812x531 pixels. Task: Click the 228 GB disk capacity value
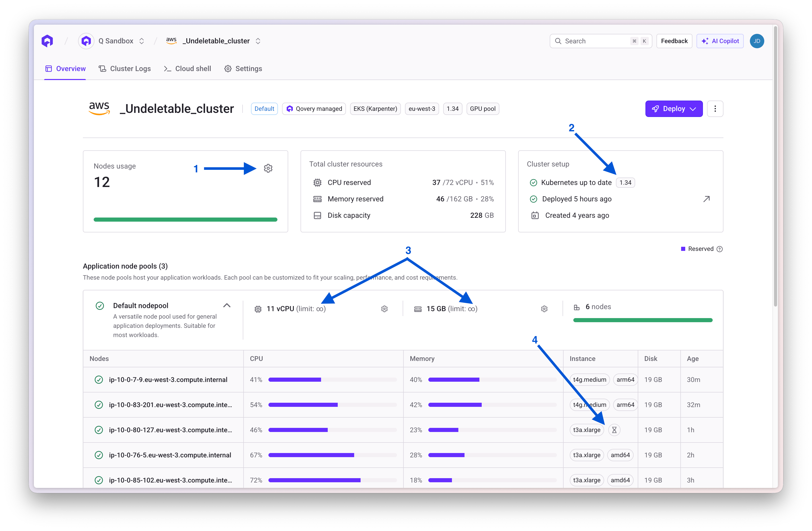tap(482, 215)
